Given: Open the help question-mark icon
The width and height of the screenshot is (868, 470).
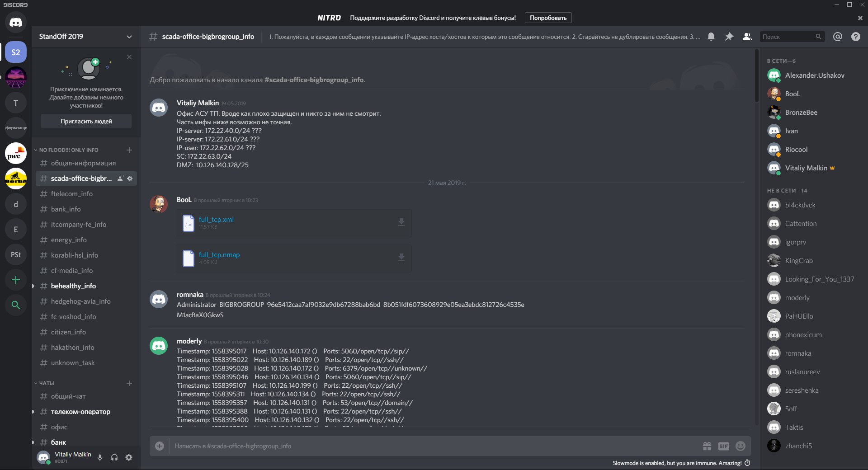Looking at the screenshot, I should (856, 37).
